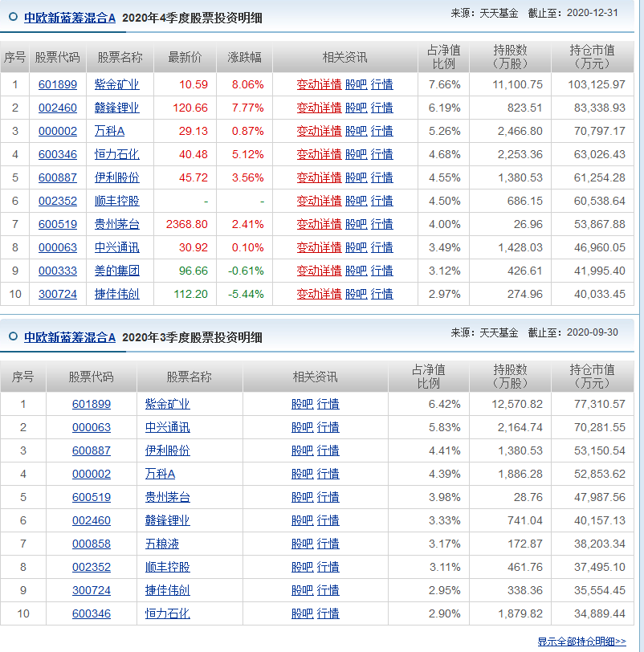The height and width of the screenshot is (652, 644).
Task: Open 股吧 for 赣锋锂业 in Q4 table
Action: (x=357, y=108)
